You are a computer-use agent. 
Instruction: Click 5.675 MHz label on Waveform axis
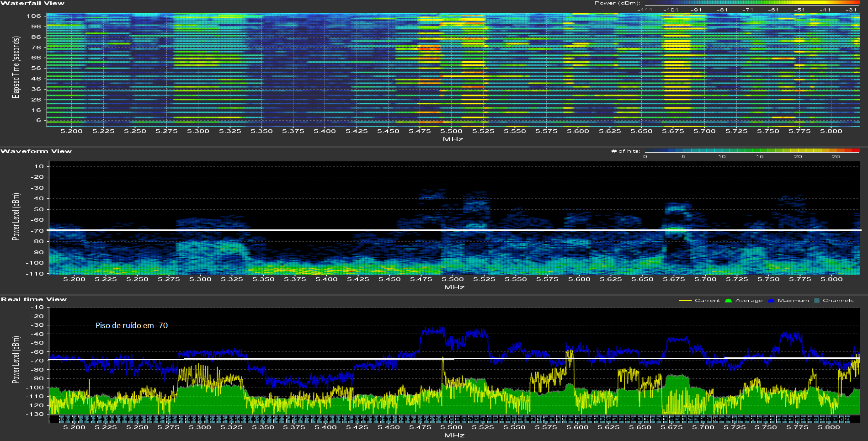pos(674,279)
